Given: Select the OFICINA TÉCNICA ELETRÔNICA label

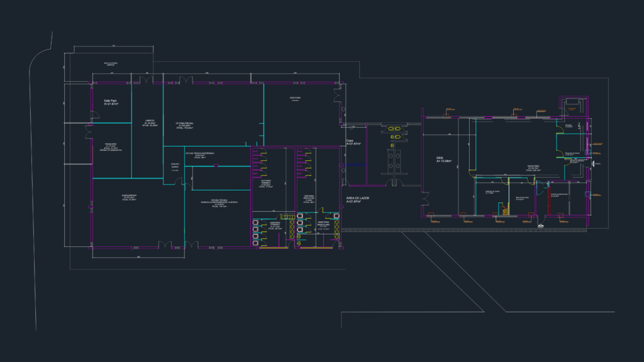Looking at the screenshot, I should [x=200, y=155].
